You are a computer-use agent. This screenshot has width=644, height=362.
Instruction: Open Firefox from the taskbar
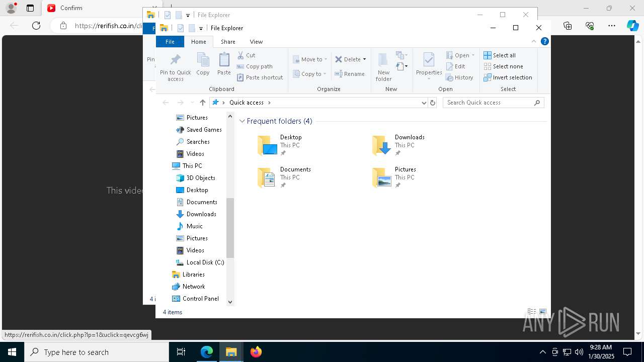click(256, 352)
